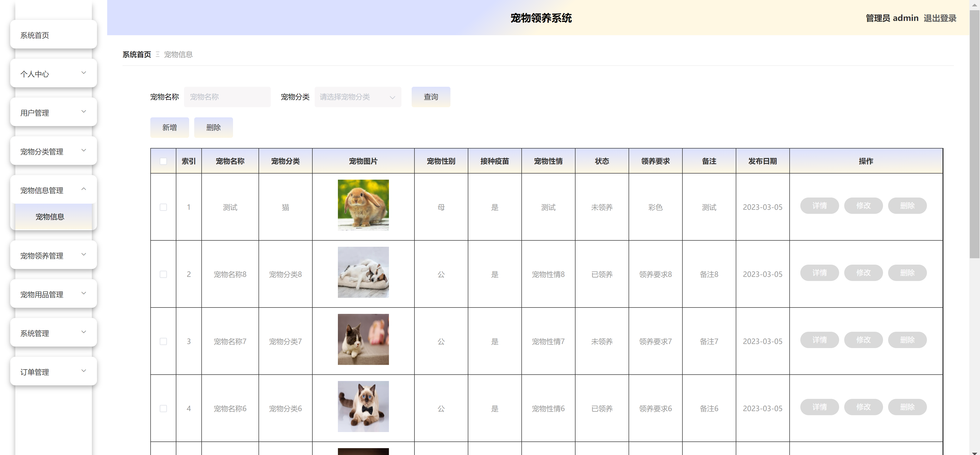Open the 个人中心 sidebar menu
The width and height of the screenshot is (980, 455).
53,73
